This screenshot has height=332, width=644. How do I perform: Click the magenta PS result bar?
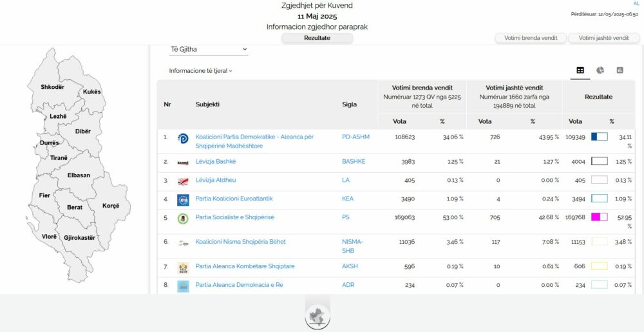pos(599,217)
